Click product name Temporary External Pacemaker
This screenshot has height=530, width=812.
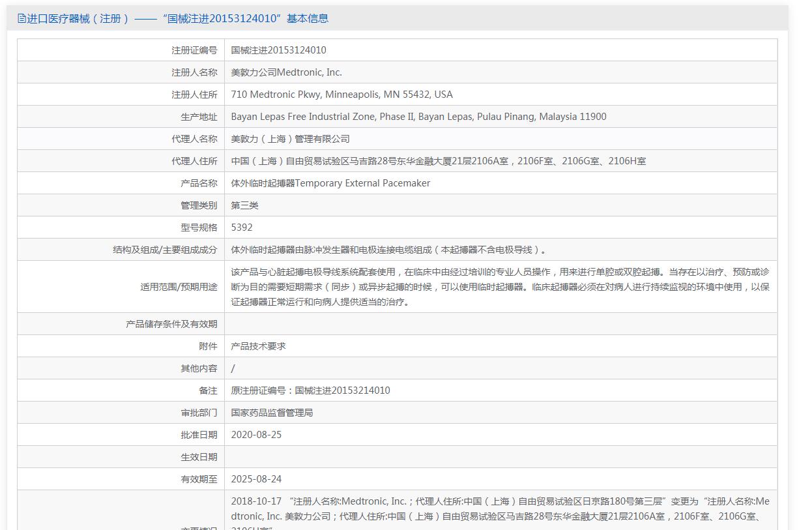point(330,183)
